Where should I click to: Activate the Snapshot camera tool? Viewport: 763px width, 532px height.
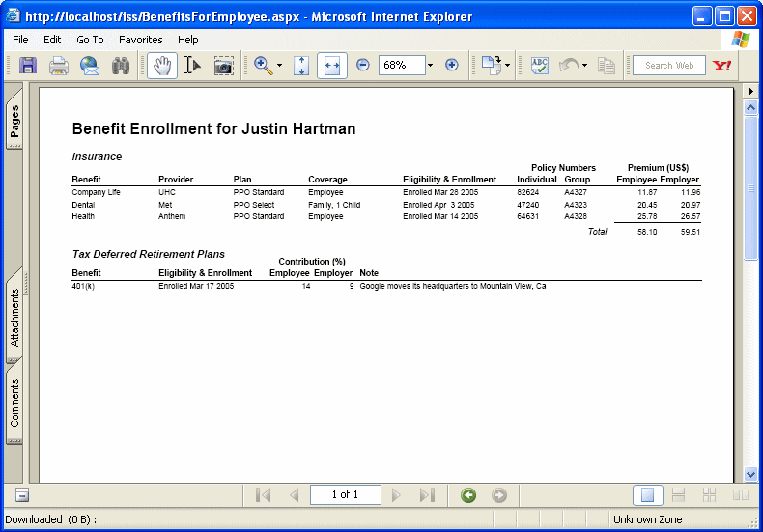pyautogui.click(x=223, y=66)
